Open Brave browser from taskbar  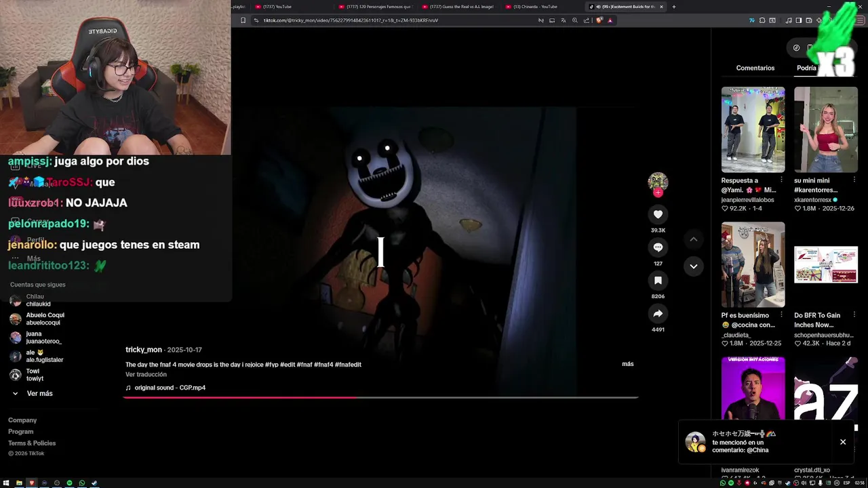[31, 483]
